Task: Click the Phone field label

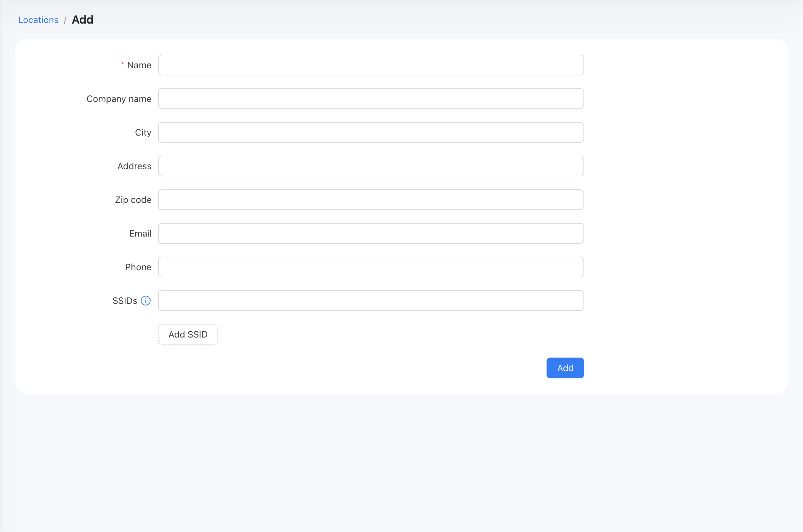Action: tap(138, 267)
